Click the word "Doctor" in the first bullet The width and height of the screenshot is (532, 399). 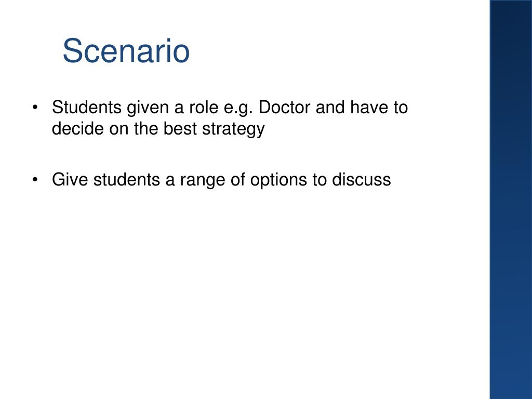[284, 107]
